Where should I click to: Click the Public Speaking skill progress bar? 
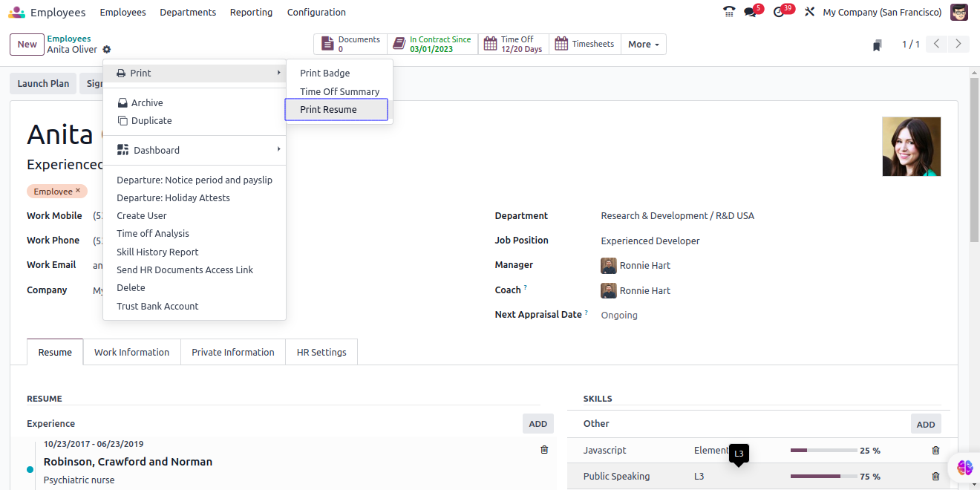[823, 476]
